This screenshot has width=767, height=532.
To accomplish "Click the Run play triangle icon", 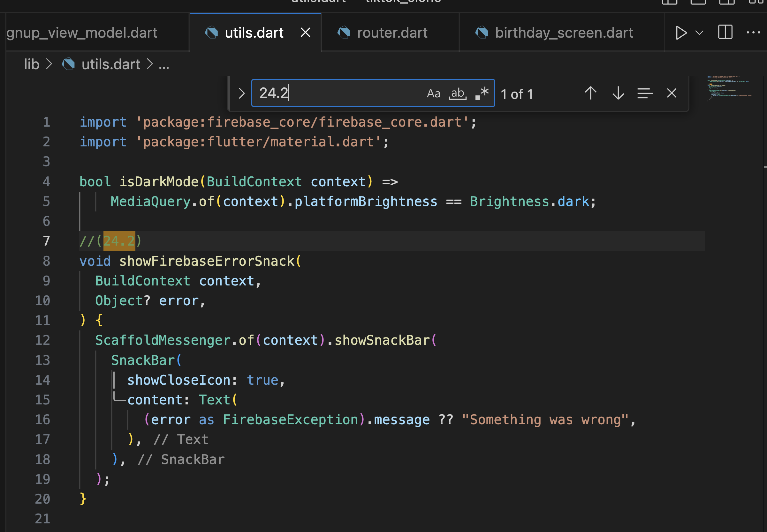I will pyautogui.click(x=680, y=33).
